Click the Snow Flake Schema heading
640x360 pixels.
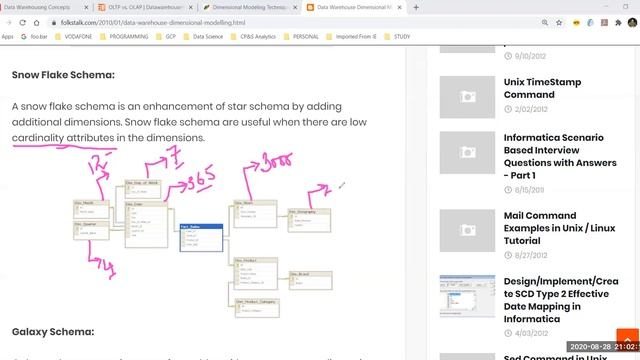pos(63,75)
